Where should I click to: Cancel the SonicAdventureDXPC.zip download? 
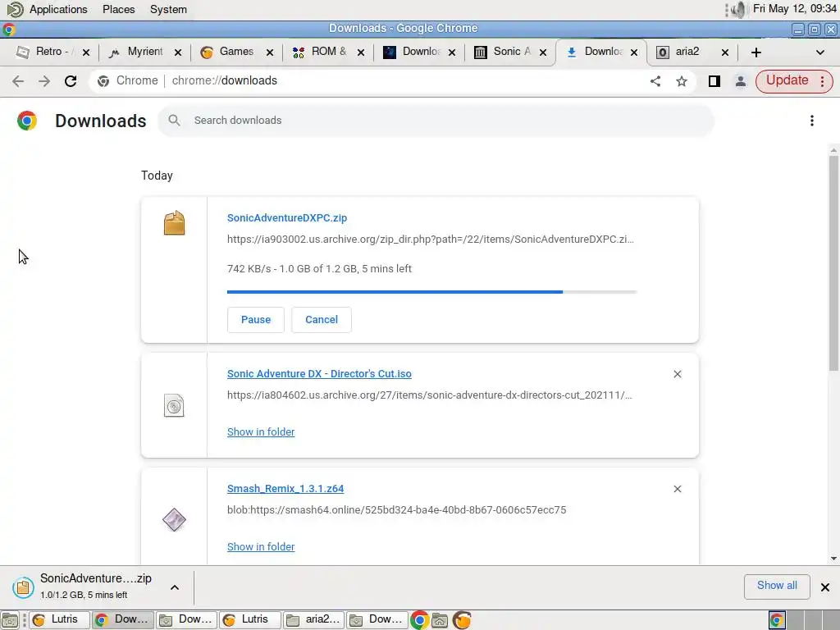(x=322, y=320)
